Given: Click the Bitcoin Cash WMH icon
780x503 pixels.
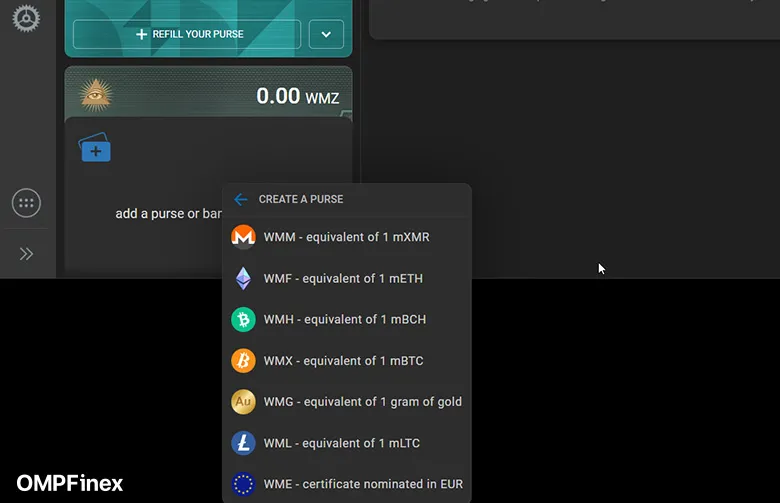Looking at the screenshot, I should 243,319.
